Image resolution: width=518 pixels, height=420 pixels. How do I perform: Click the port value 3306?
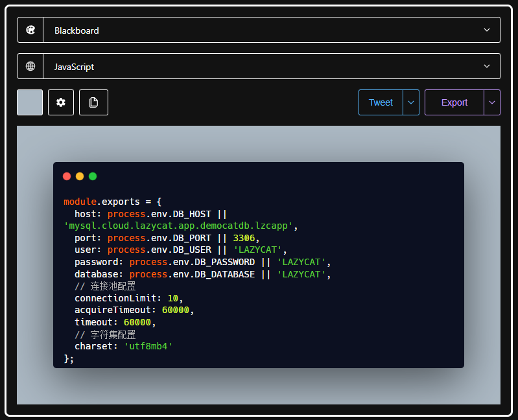click(x=244, y=238)
